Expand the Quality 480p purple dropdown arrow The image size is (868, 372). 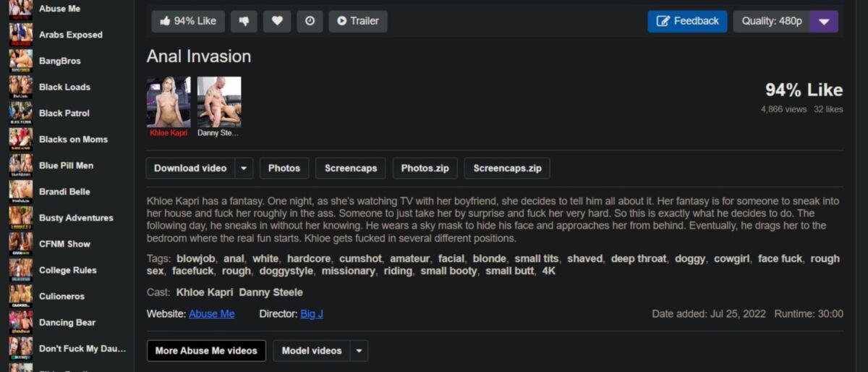pos(823,21)
